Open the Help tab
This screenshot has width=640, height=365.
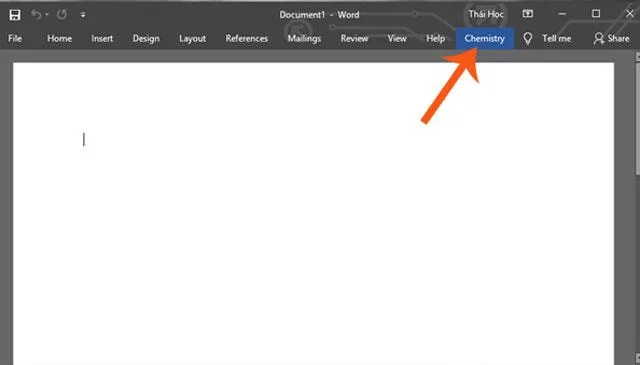(x=435, y=38)
